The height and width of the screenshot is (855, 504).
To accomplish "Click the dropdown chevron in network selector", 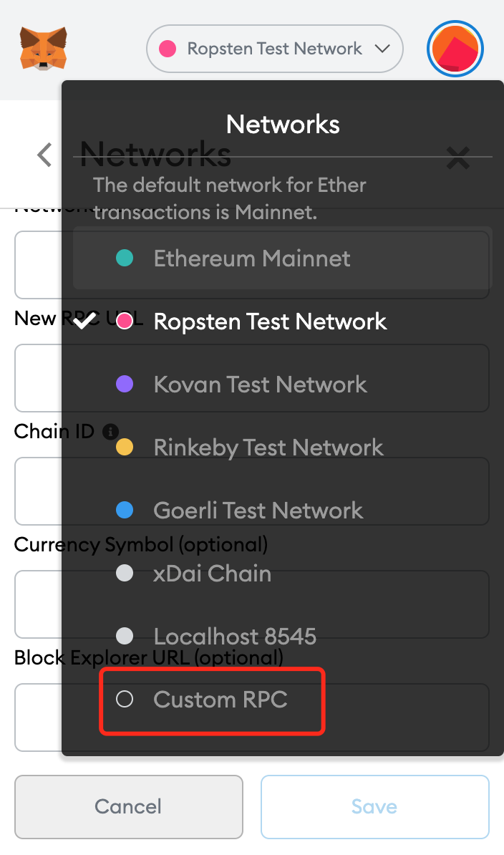I will pyautogui.click(x=382, y=49).
